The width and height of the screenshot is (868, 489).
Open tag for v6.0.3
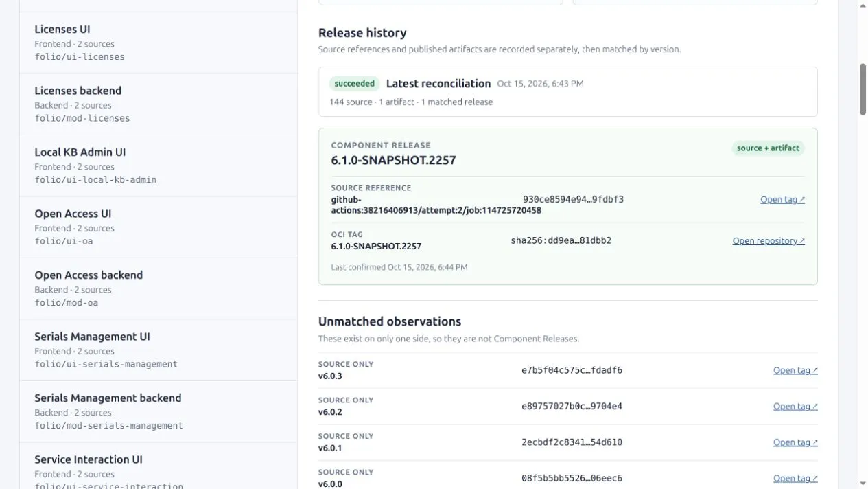click(795, 370)
